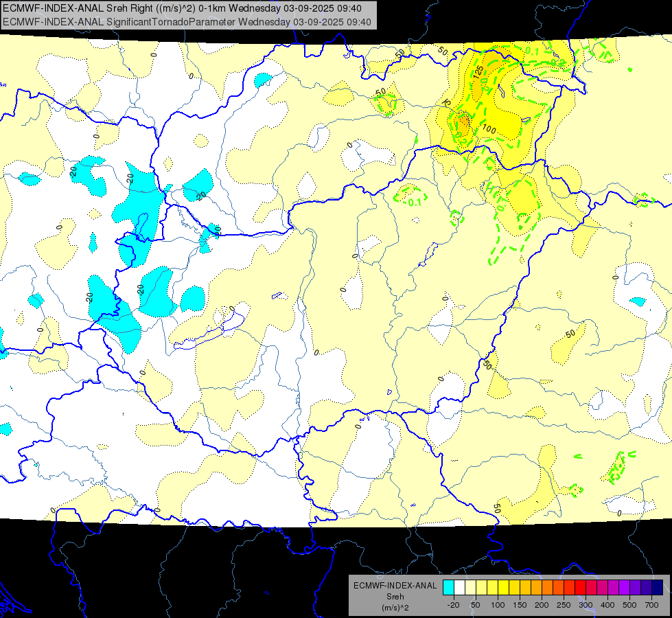Screen dimensions: 672x618
Task: Click the SignificantTornadoParameter title line
Action: (x=187, y=22)
